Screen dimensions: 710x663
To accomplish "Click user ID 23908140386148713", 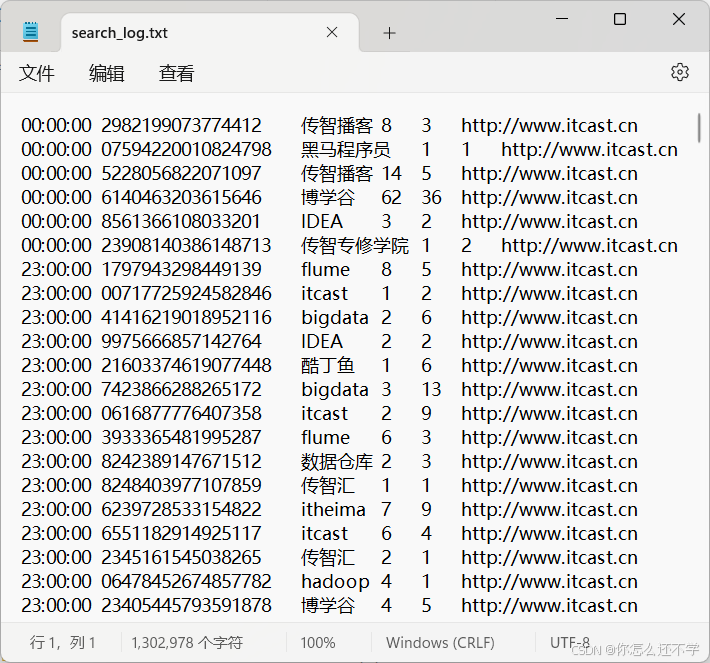I will coord(186,245).
